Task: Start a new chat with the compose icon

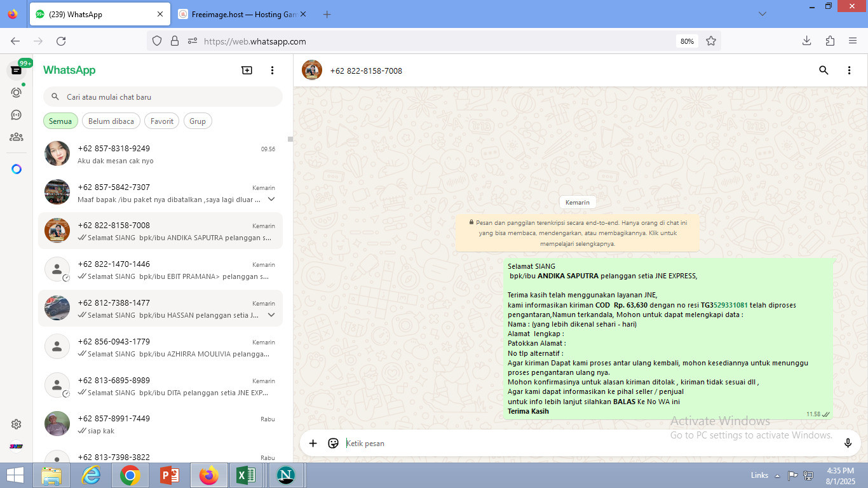Action: (x=247, y=71)
